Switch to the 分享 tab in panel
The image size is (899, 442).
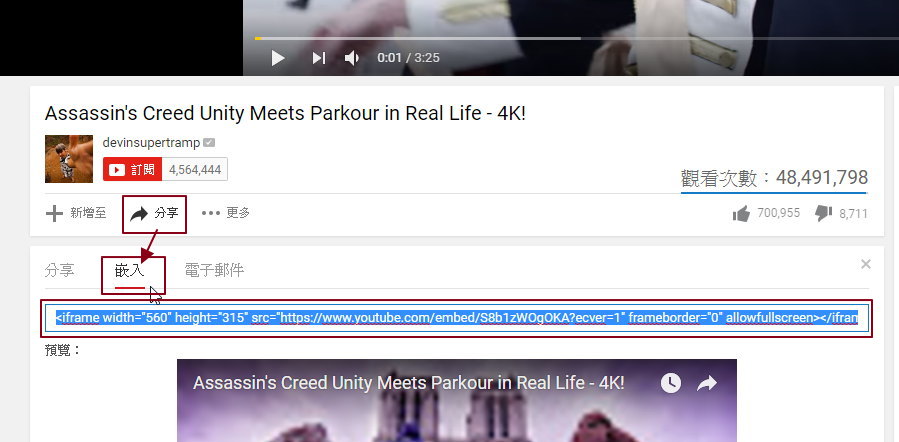pyautogui.click(x=59, y=270)
